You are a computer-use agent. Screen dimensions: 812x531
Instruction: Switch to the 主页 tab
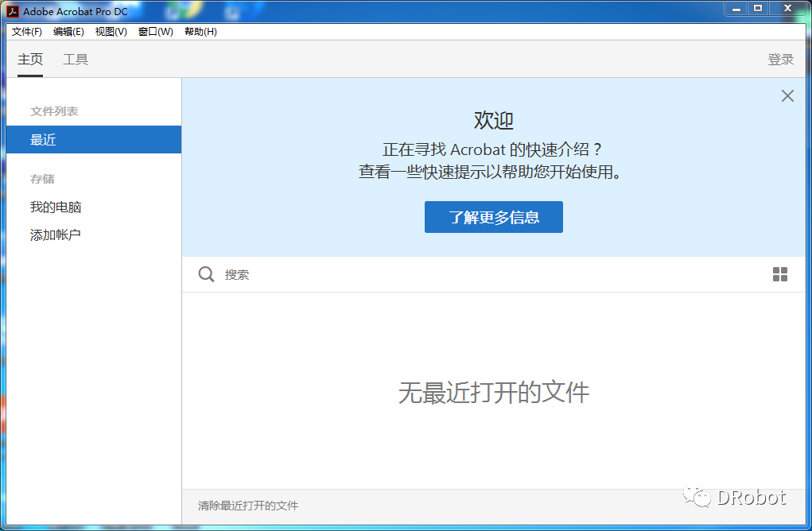pyautogui.click(x=30, y=60)
